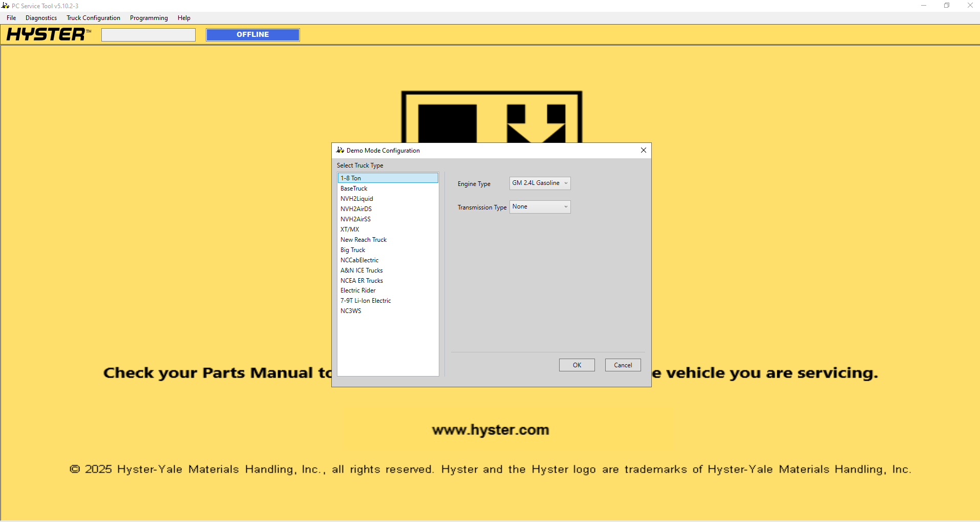980x522 pixels.
Task: Minimize the PC Service Tool window
Action: tap(924, 6)
